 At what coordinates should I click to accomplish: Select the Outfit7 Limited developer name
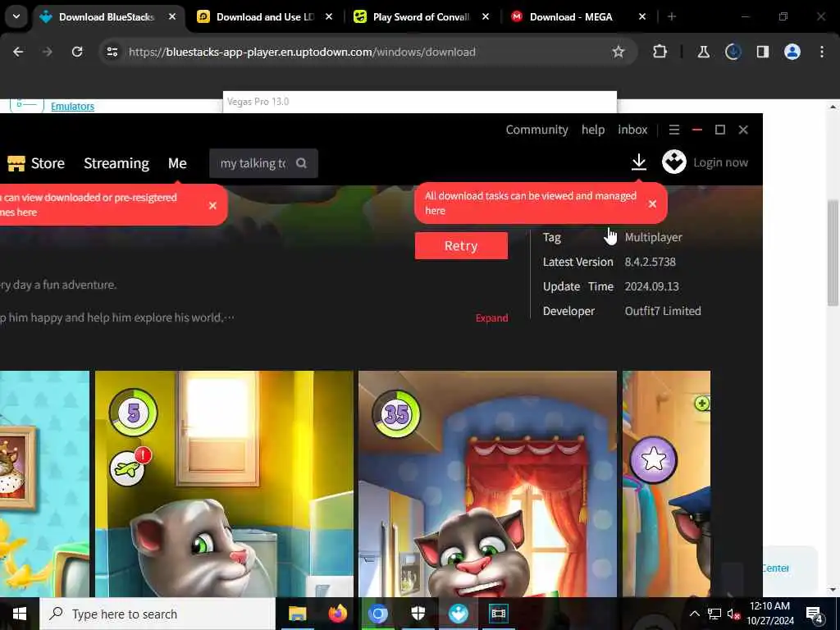coord(663,311)
